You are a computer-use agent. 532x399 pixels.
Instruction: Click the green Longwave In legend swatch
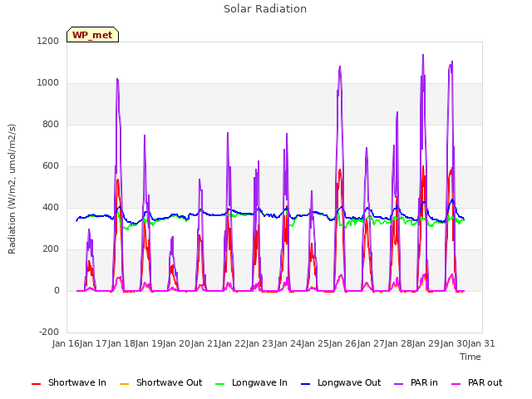coord(219,384)
